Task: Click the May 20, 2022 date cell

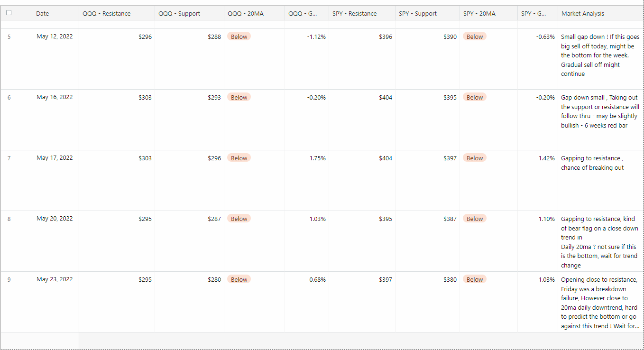Action: (x=55, y=219)
